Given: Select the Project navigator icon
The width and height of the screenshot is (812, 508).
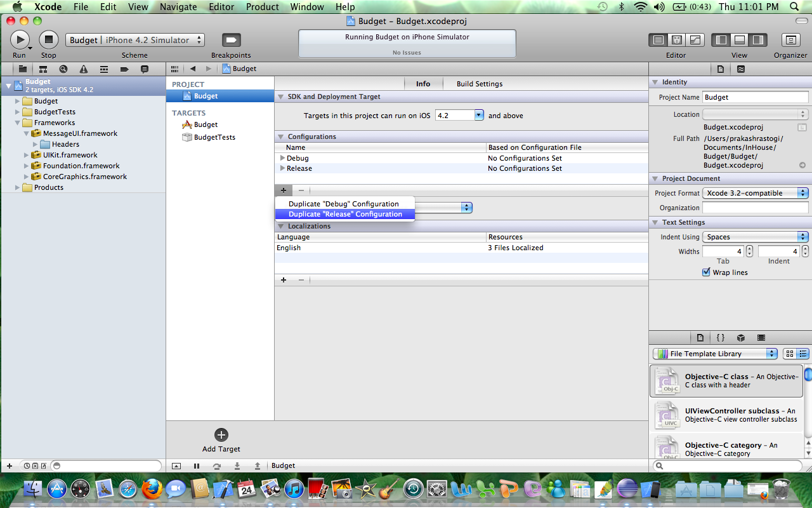Looking at the screenshot, I should [22, 69].
